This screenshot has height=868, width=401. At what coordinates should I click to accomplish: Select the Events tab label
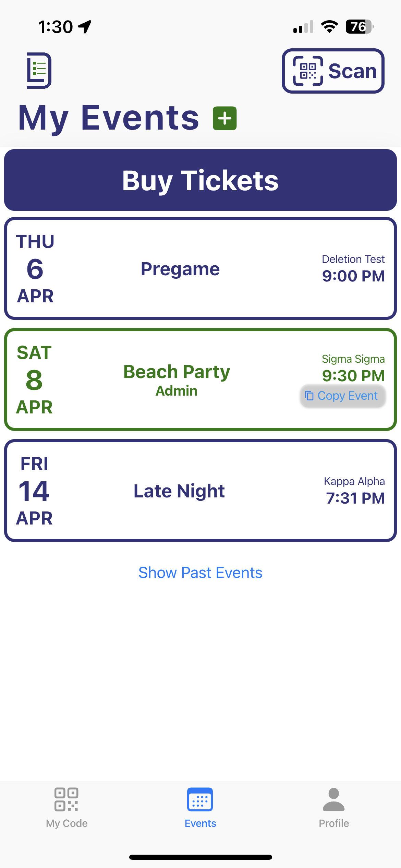pos(200,823)
